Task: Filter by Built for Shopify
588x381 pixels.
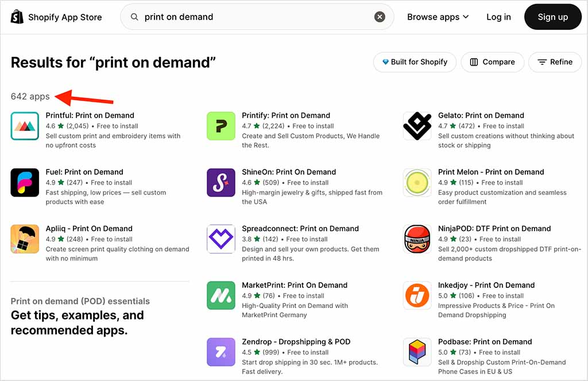Action: pyautogui.click(x=415, y=62)
